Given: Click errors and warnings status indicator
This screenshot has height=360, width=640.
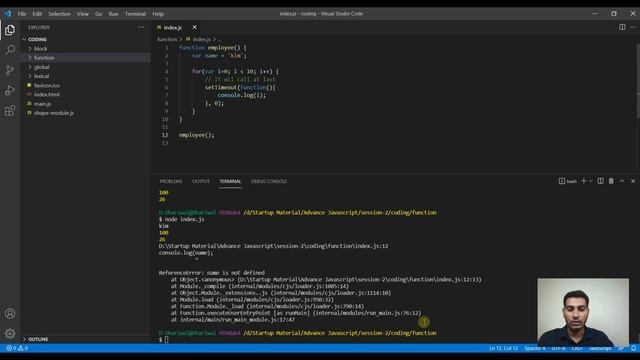Looking at the screenshot, I should 17,348.
